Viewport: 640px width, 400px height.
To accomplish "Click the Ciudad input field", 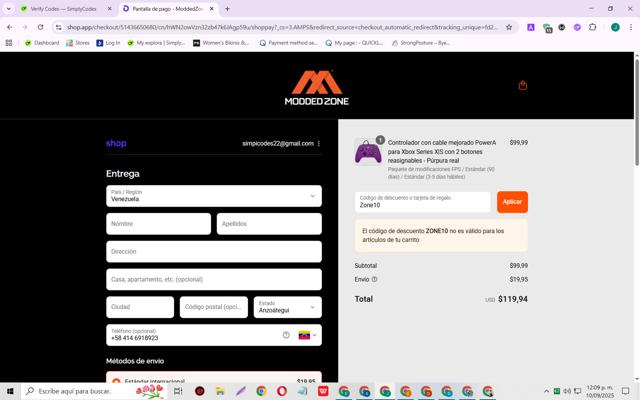I will [140, 307].
